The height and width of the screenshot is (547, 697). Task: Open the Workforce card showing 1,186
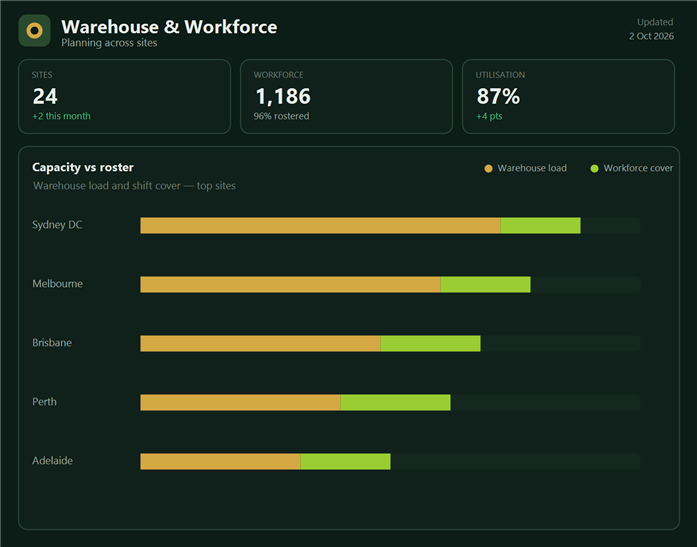click(346, 96)
